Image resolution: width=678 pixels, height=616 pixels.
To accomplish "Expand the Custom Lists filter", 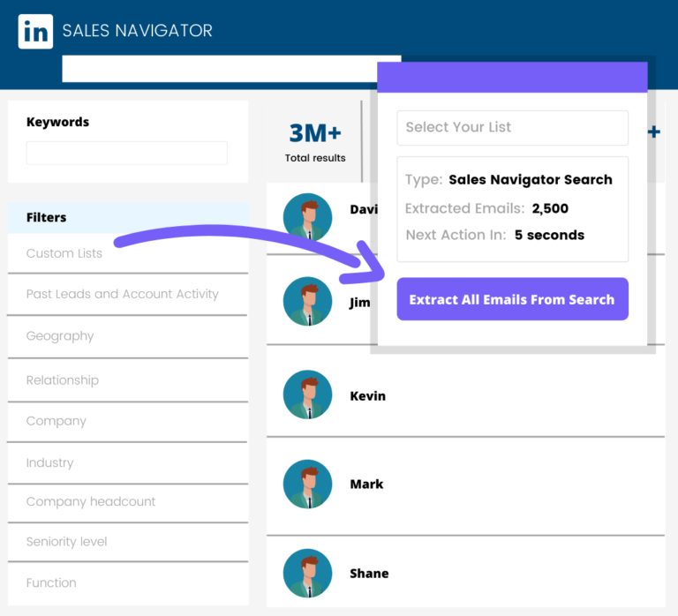I will pos(64,253).
